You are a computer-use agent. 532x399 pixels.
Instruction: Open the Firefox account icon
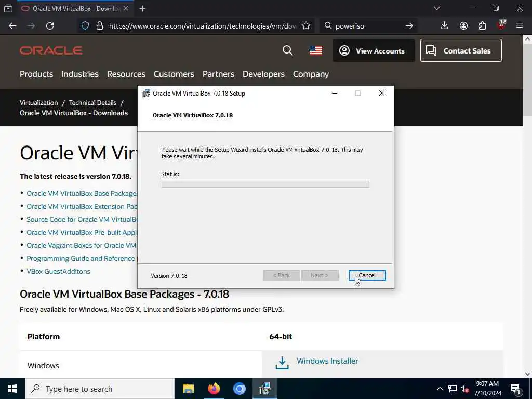click(463, 26)
